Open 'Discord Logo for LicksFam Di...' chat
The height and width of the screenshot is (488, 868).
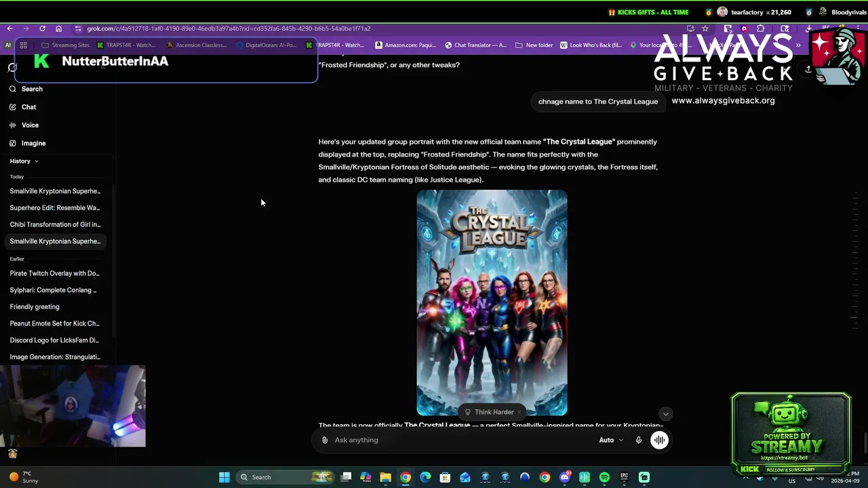coord(55,340)
